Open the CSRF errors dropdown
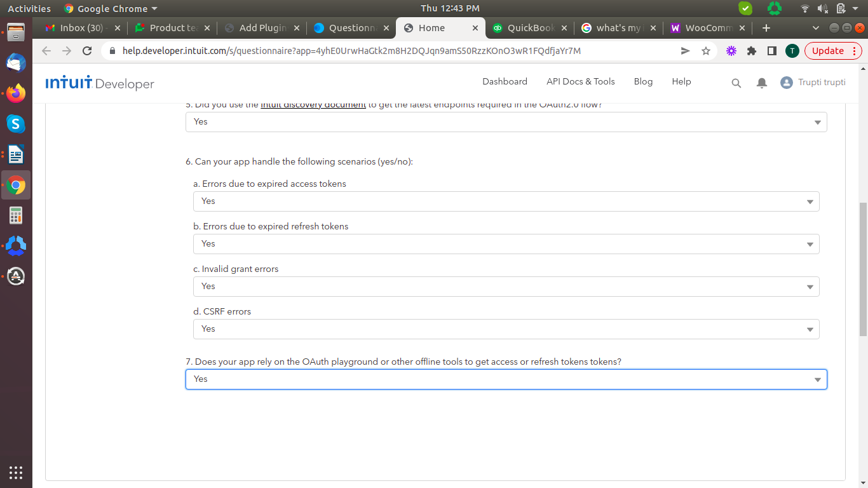The height and width of the screenshot is (488, 868). point(506,329)
